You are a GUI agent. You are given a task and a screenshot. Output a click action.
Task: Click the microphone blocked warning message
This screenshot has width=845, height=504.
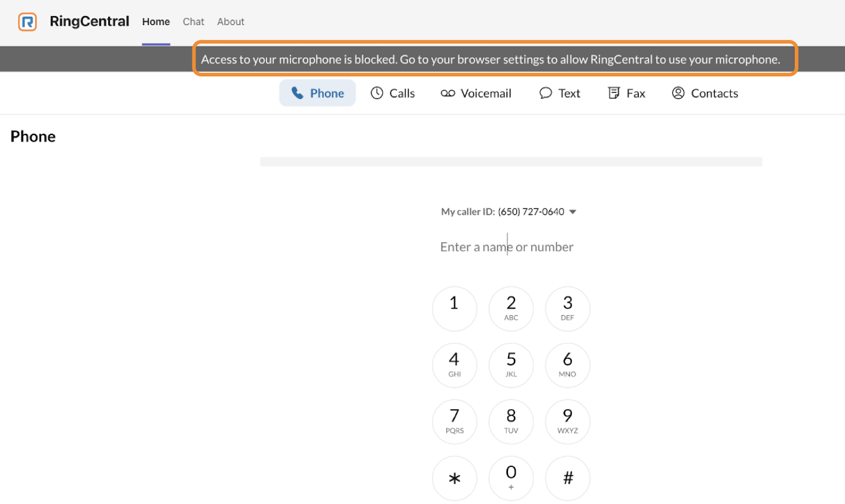491,59
